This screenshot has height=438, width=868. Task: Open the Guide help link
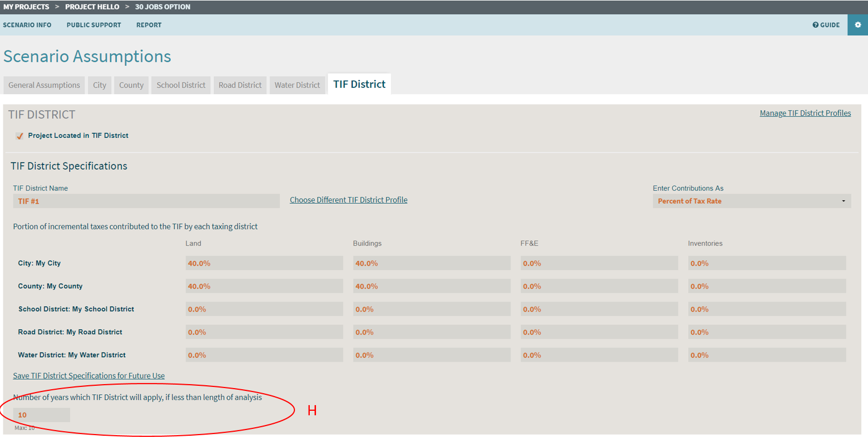tap(826, 25)
